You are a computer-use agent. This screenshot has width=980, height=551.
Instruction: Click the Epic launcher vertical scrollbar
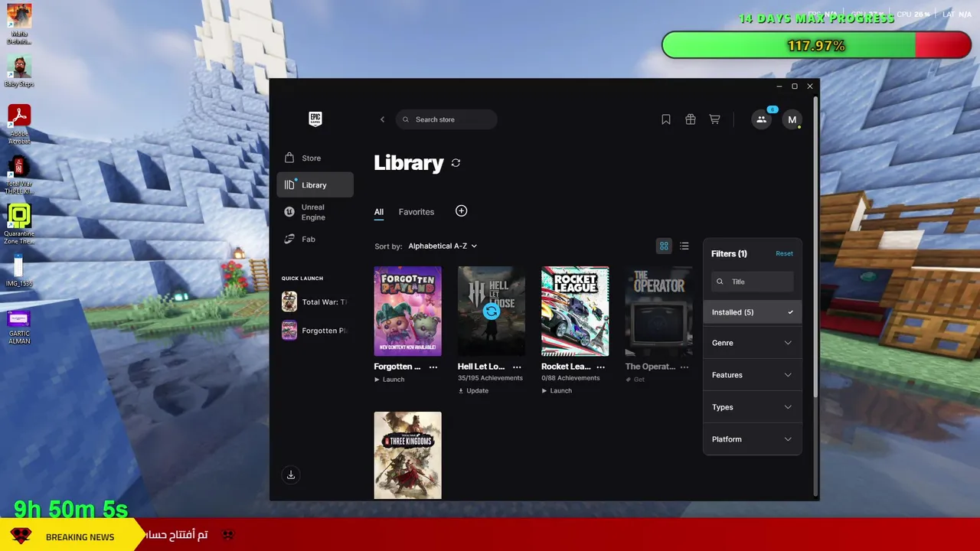pos(815,246)
